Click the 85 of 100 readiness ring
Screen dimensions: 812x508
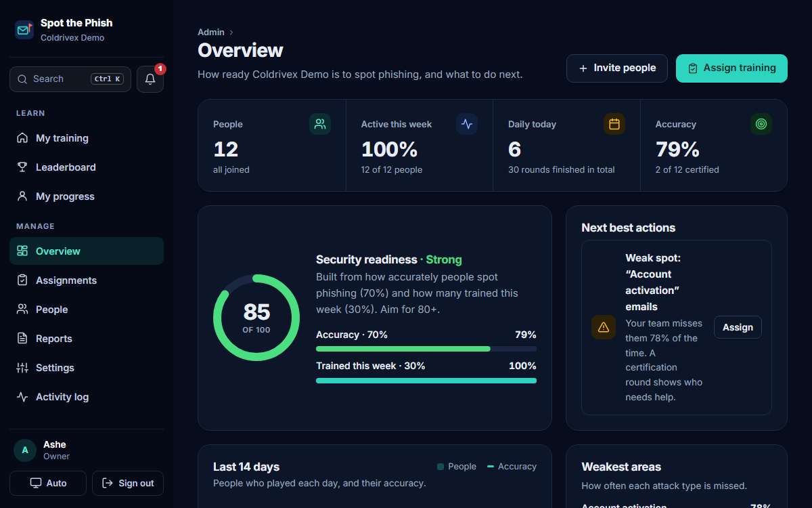coord(256,318)
